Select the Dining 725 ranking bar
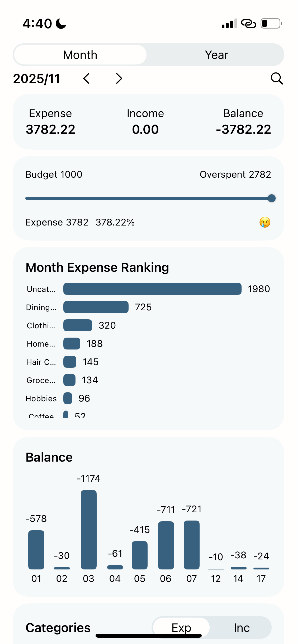This screenshot has width=297, height=644. tap(96, 307)
